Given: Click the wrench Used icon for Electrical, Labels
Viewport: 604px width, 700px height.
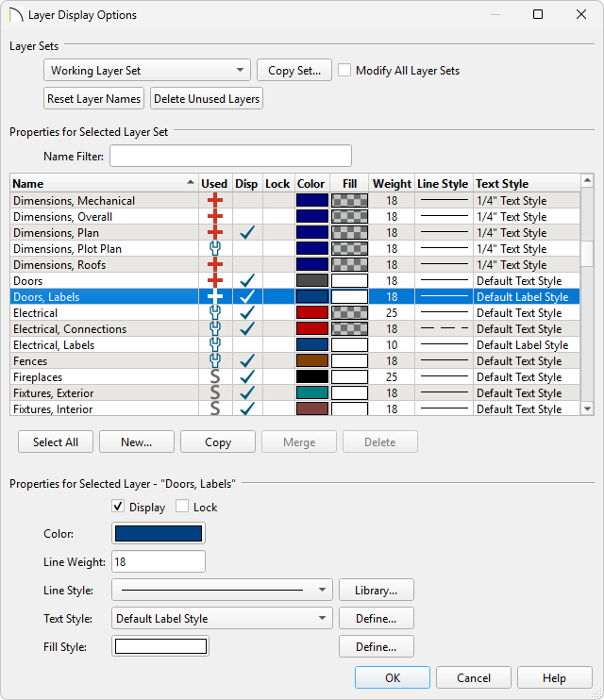Looking at the screenshot, I should pyautogui.click(x=215, y=345).
